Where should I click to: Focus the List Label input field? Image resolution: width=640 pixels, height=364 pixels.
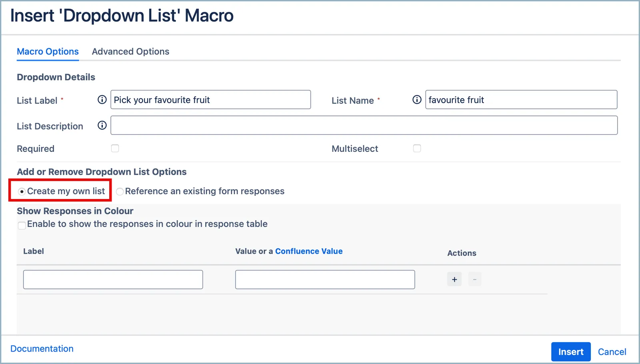(x=210, y=99)
